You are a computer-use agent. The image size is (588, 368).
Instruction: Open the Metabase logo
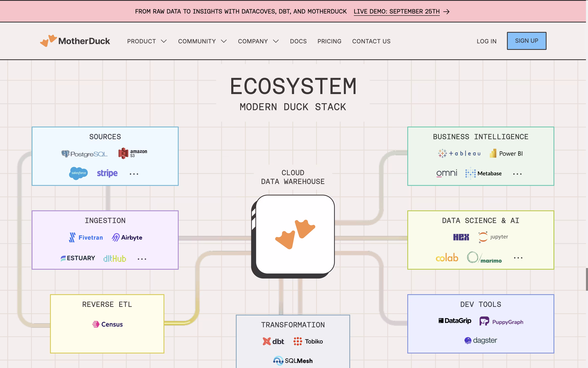point(483,173)
